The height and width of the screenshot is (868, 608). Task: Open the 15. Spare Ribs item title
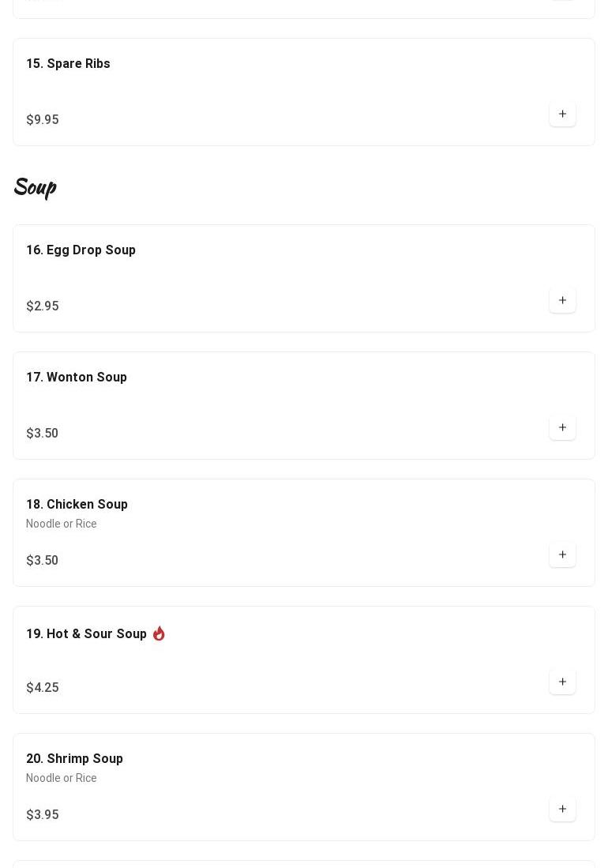point(68,64)
